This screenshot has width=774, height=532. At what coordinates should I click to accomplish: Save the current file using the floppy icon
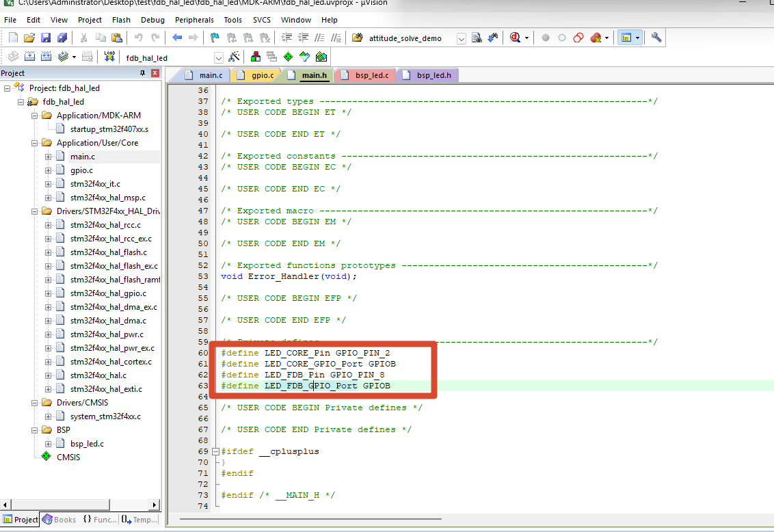point(46,38)
